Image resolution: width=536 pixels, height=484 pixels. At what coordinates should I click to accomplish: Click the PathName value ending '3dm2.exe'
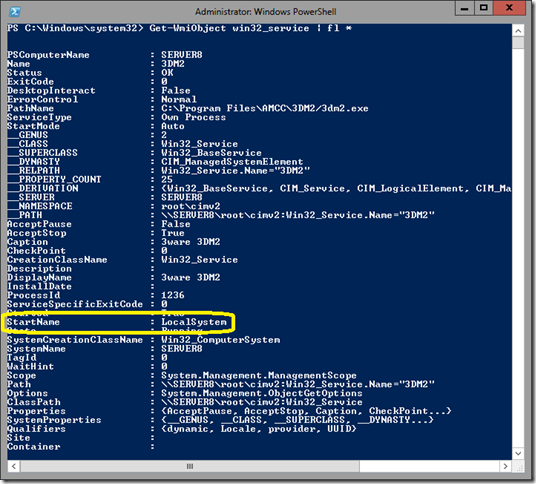point(265,108)
